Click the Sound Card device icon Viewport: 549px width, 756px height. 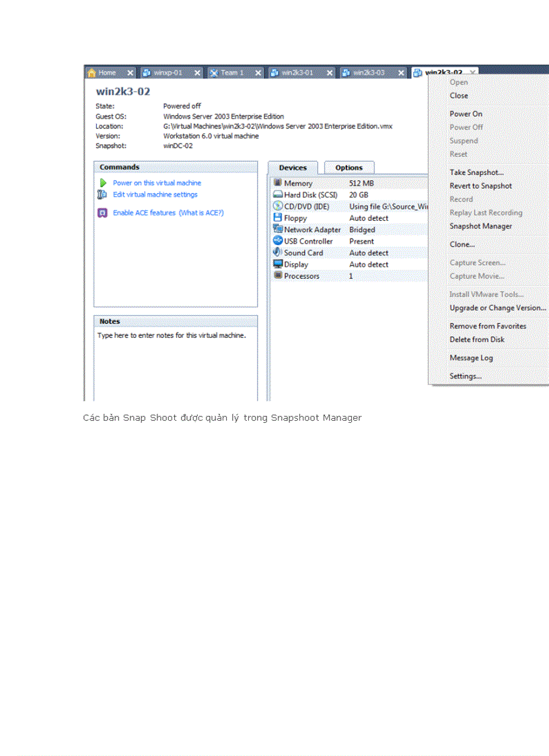coord(279,252)
